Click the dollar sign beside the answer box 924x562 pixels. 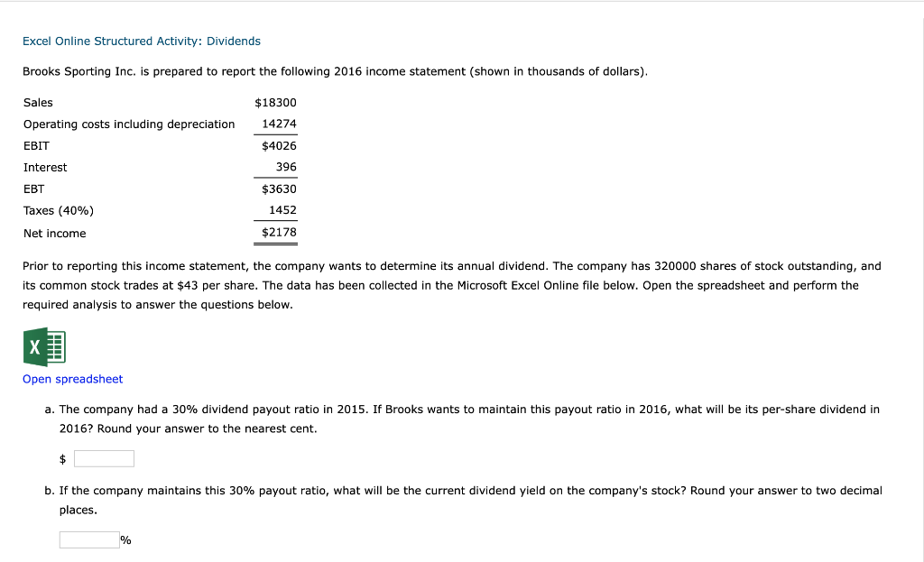point(61,459)
